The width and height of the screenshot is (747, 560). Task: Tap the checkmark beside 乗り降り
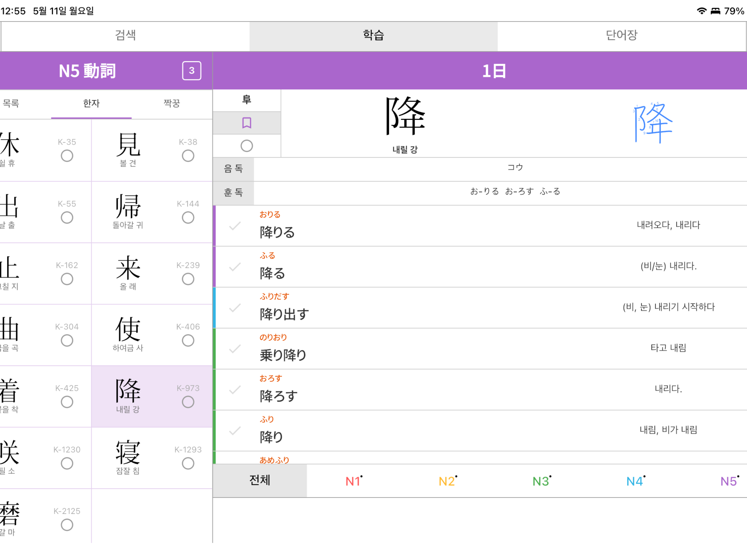point(235,349)
